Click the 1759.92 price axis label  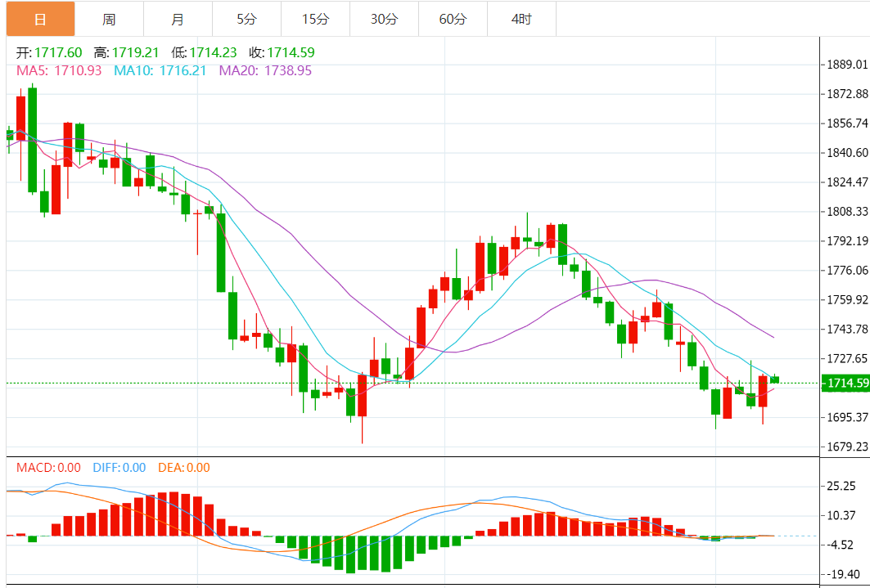pos(847,299)
